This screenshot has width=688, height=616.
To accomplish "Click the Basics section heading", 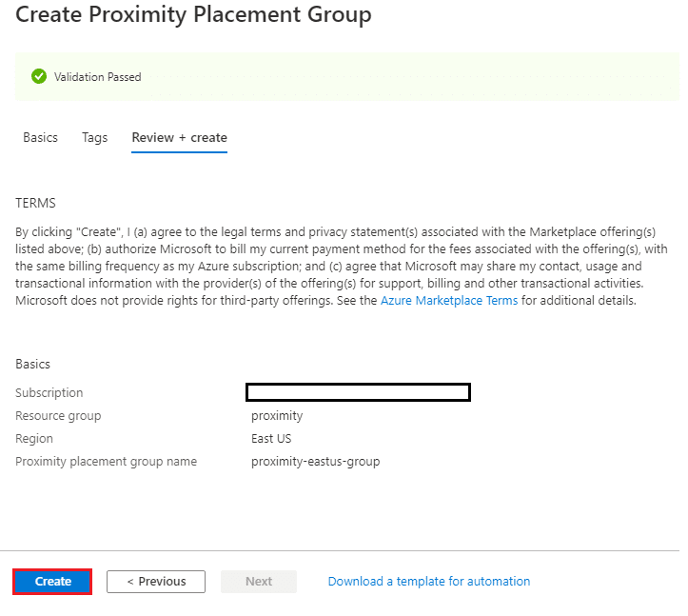I will click(x=33, y=364).
